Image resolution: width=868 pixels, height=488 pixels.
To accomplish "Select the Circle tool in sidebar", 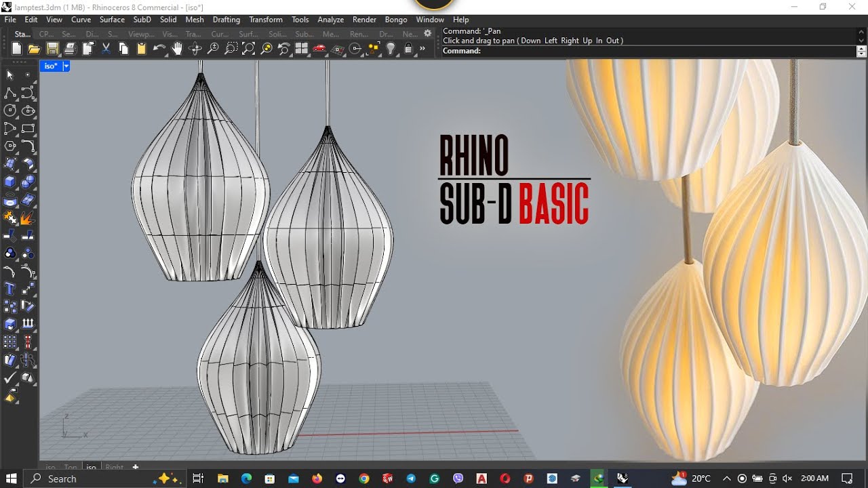I will [x=10, y=110].
